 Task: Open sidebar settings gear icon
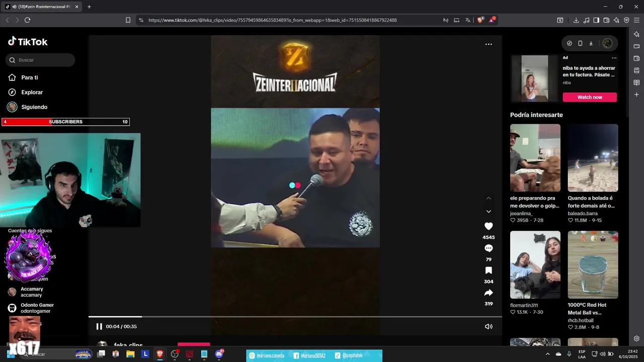point(636,338)
